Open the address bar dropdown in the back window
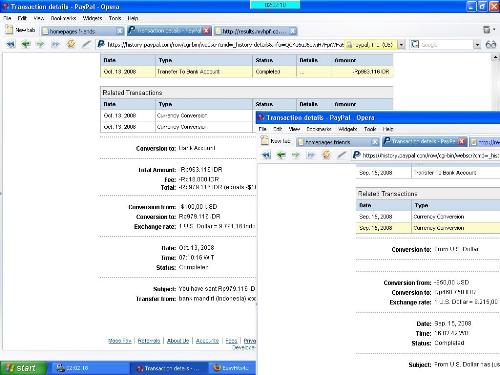The width and height of the screenshot is (500, 375). 401,45
